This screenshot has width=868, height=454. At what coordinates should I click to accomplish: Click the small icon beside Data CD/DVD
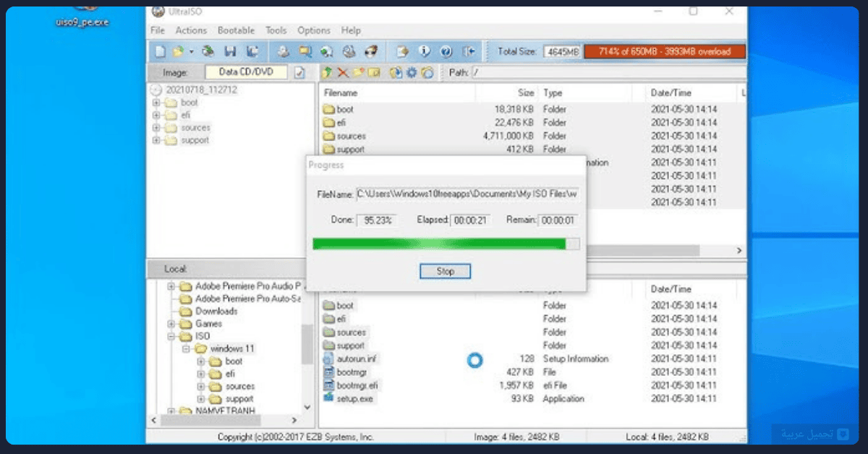pos(299,72)
